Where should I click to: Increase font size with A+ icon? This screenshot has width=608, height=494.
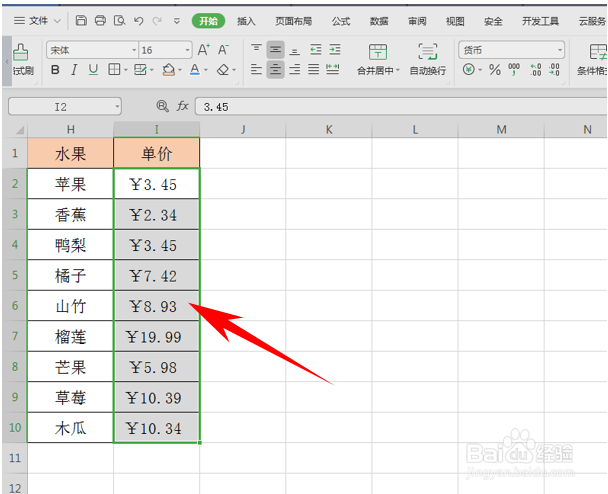[204, 50]
